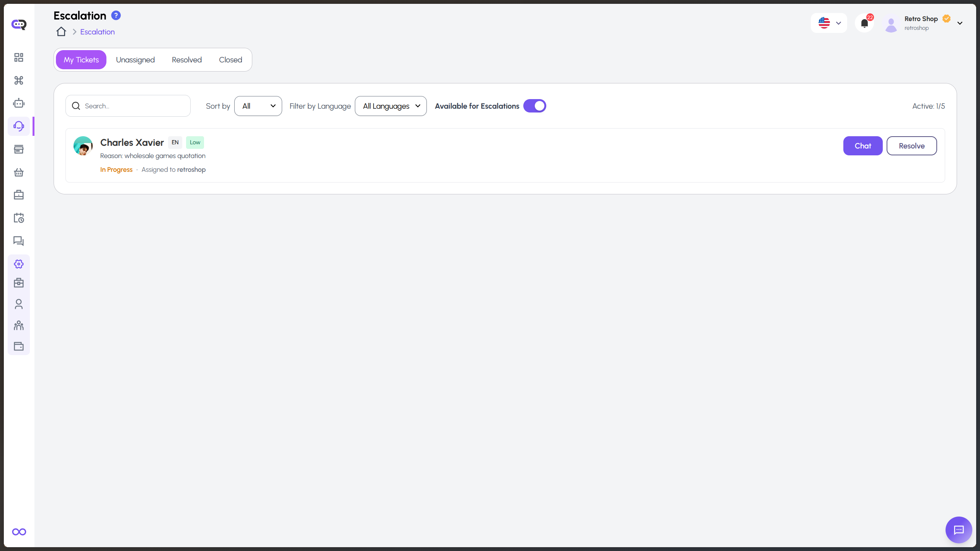Click the robot bot icon in sidebar
The height and width of the screenshot is (551, 980).
[18, 103]
